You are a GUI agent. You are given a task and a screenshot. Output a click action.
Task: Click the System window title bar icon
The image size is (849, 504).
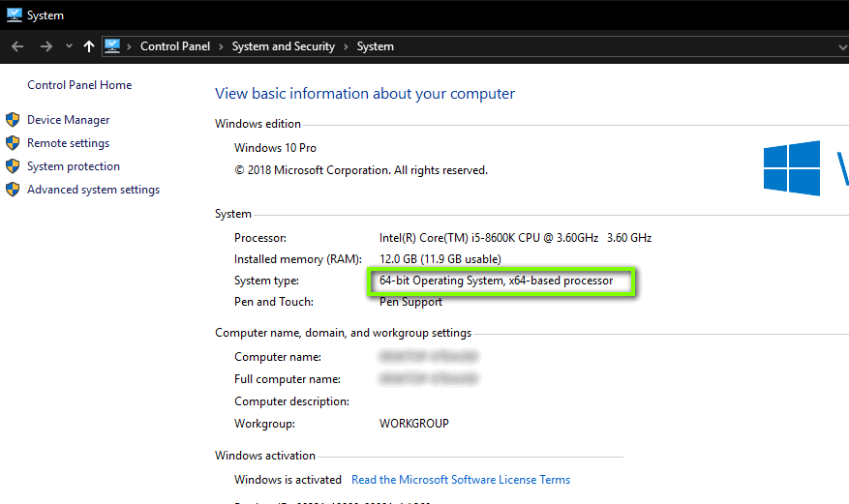click(15, 15)
